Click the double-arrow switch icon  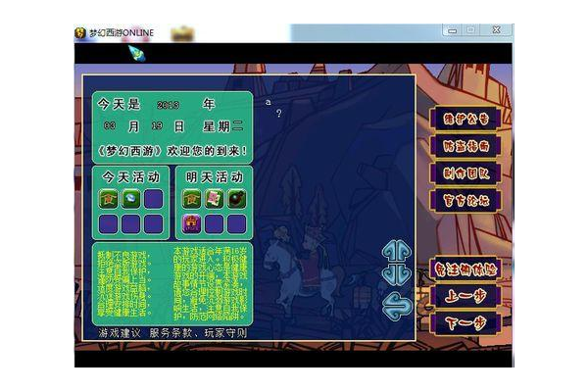pyautogui.click(x=397, y=306)
